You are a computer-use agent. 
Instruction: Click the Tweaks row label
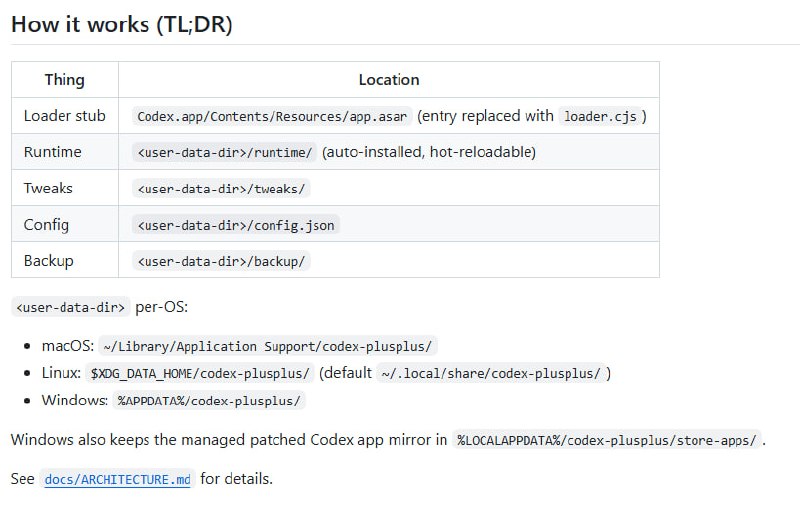pyautogui.click(x=48, y=188)
